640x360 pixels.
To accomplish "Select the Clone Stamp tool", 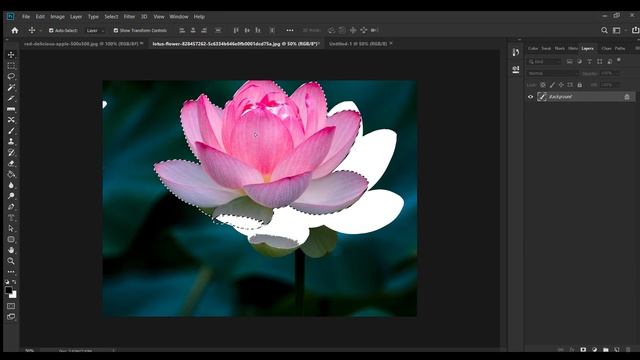I will (11, 142).
